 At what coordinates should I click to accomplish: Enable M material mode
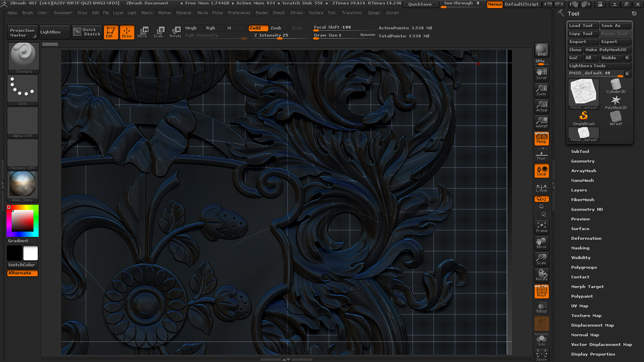click(x=237, y=28)
